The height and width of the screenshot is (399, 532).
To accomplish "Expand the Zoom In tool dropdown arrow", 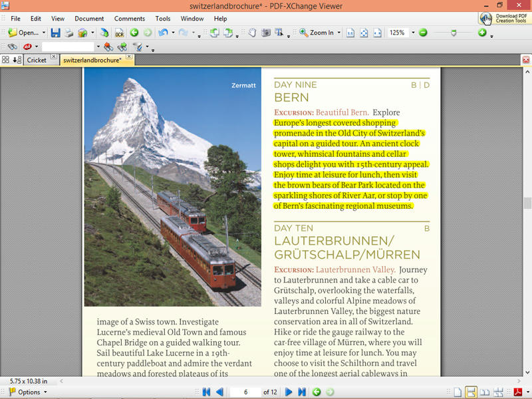I will click(338, 33).
